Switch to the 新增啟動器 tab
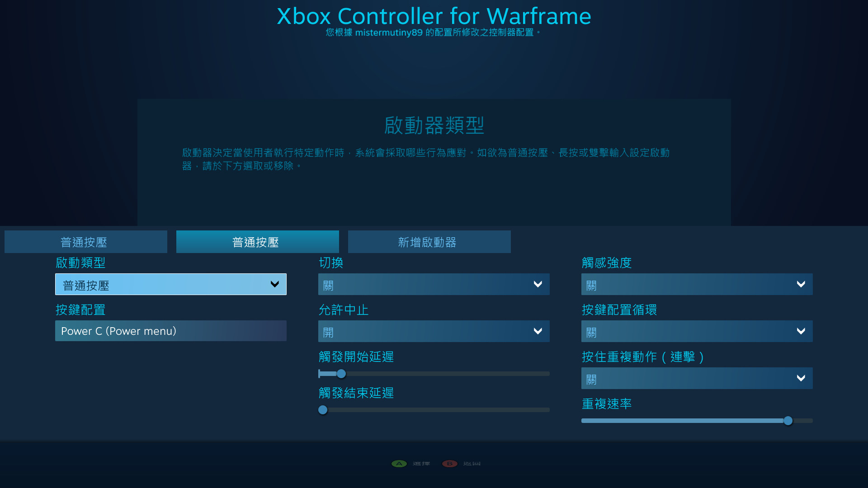Screen dimensions: 868x488 429,242
